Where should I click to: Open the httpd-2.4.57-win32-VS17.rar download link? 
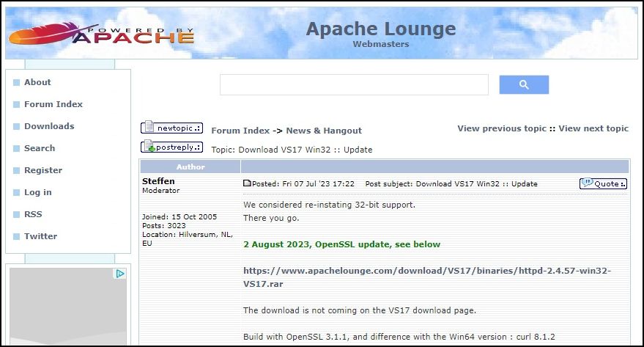pyautogui.click(x=427, y=277)
